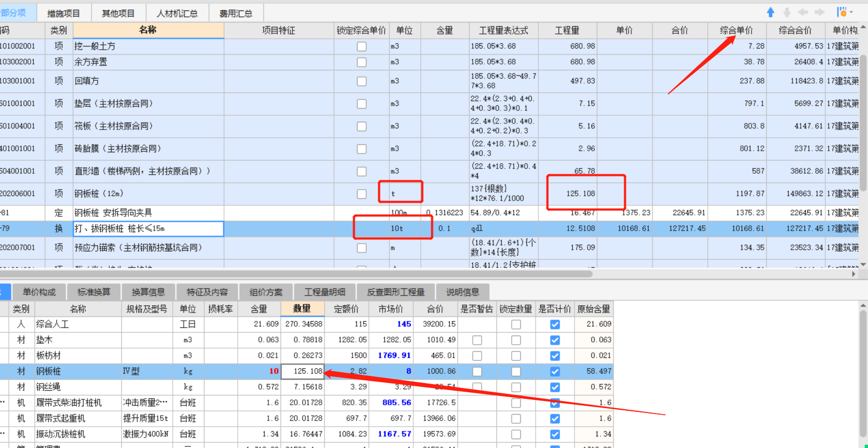Tick lock unit-price checkbox for 直形墙 row
Image resolution: width=868 pixels, height=448 pixels.
tap(362, 172)
